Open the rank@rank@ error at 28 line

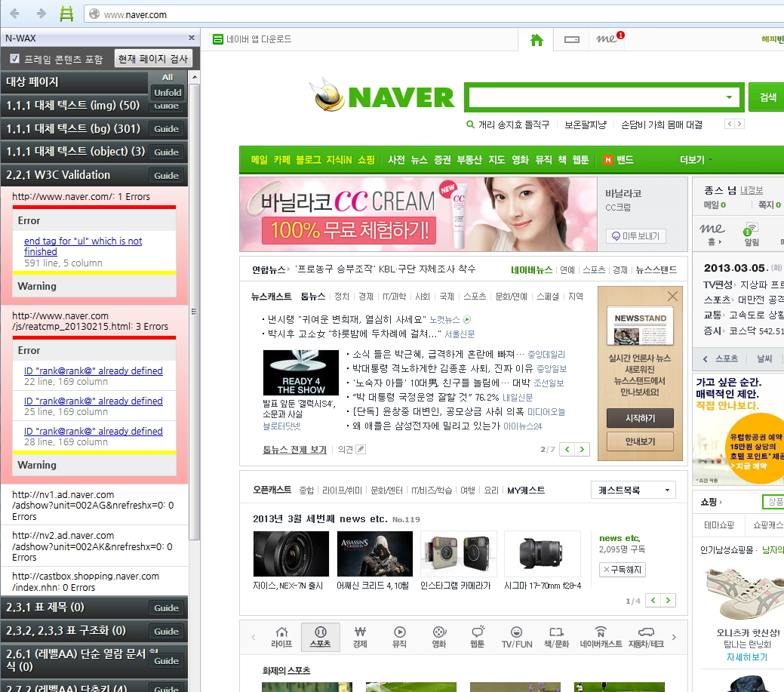point(94,431)
